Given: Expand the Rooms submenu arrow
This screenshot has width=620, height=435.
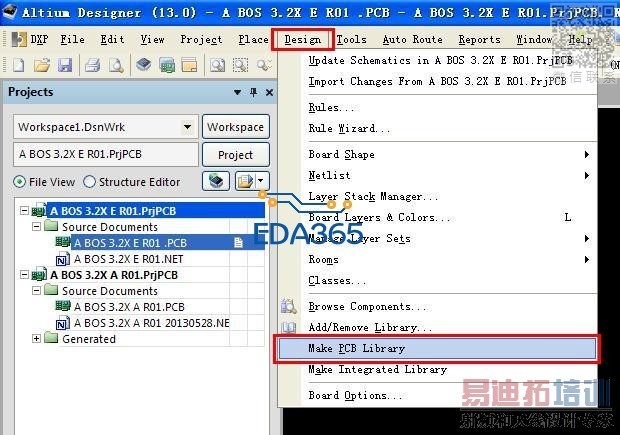Looking at the screenshot, I should point(587,259).
